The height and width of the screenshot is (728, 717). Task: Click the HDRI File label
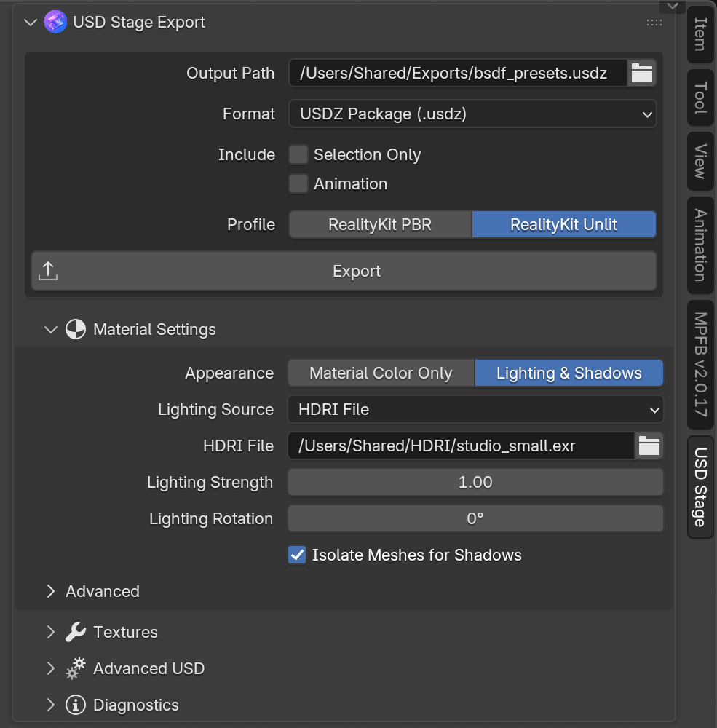[x=238, y=446]
